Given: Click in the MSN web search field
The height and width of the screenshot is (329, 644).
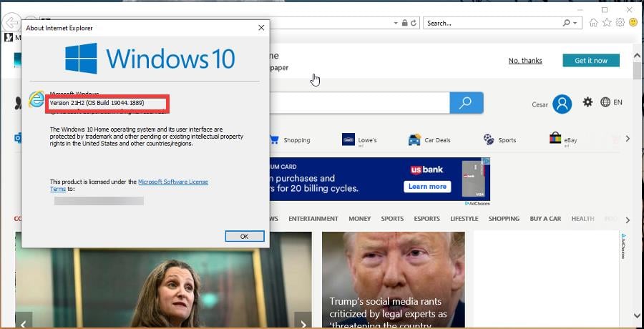Looking at the screenshot, I should pos(359,103).
